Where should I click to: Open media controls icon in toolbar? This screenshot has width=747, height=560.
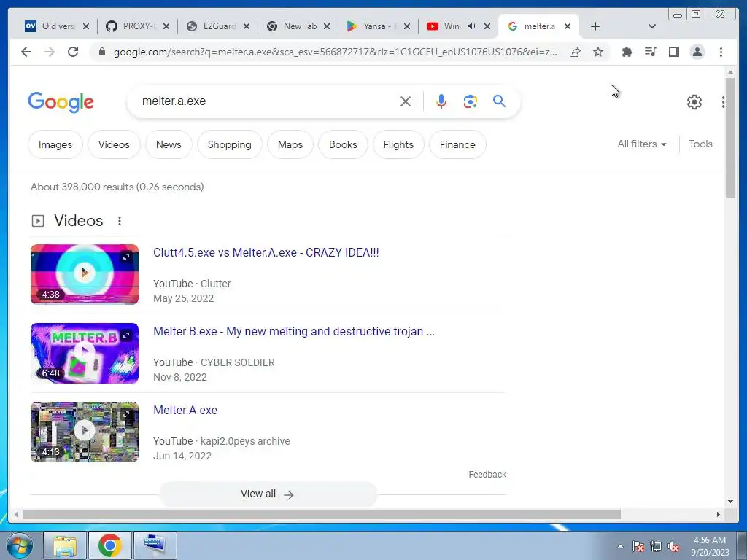point(650,52)
